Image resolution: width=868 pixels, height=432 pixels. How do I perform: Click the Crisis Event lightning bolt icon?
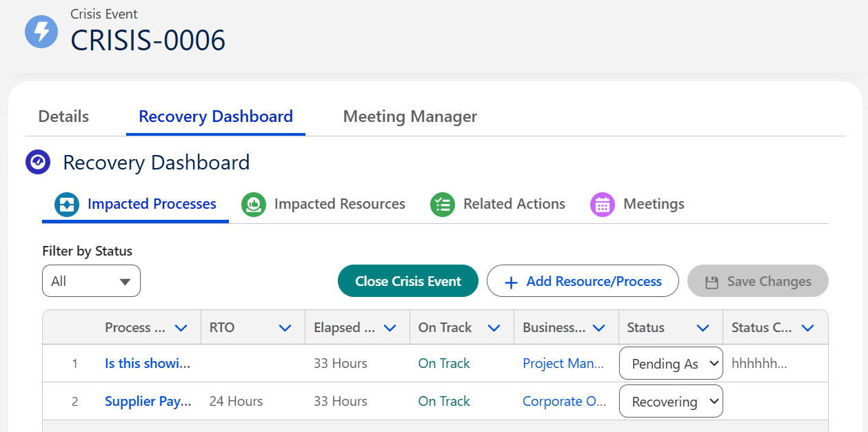coord(41,31)
